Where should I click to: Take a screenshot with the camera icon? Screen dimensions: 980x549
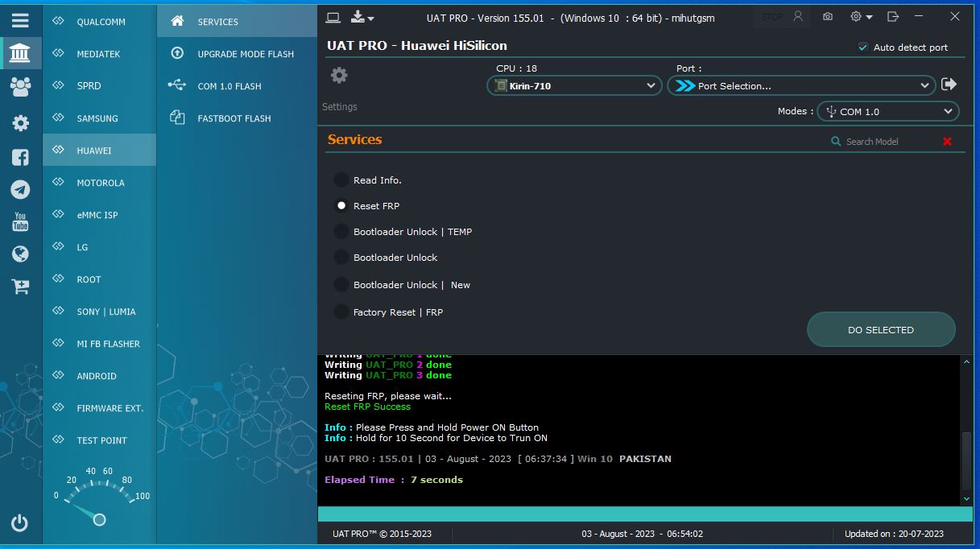click(x=828, y=16)
